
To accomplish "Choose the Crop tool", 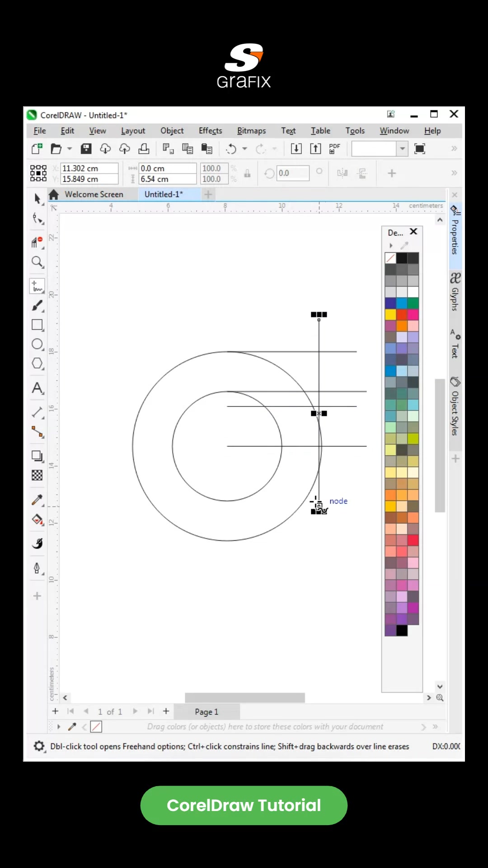I will 38,241.
